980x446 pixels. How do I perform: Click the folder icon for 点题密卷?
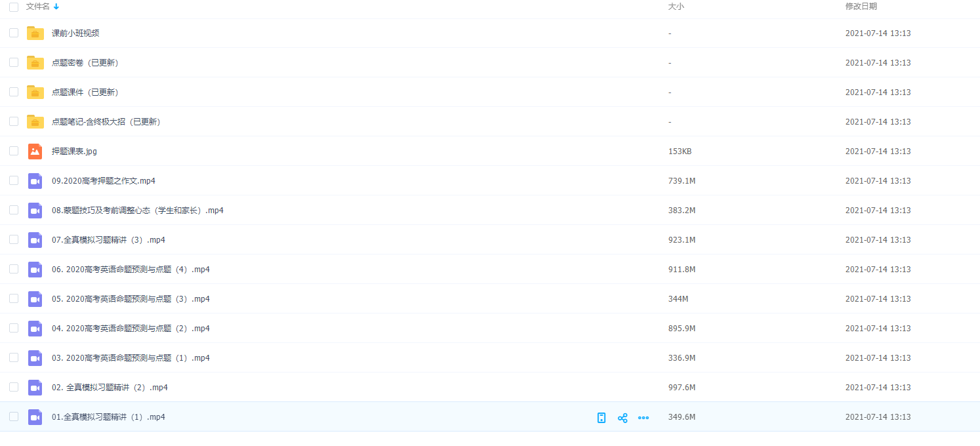coord(35,62)
